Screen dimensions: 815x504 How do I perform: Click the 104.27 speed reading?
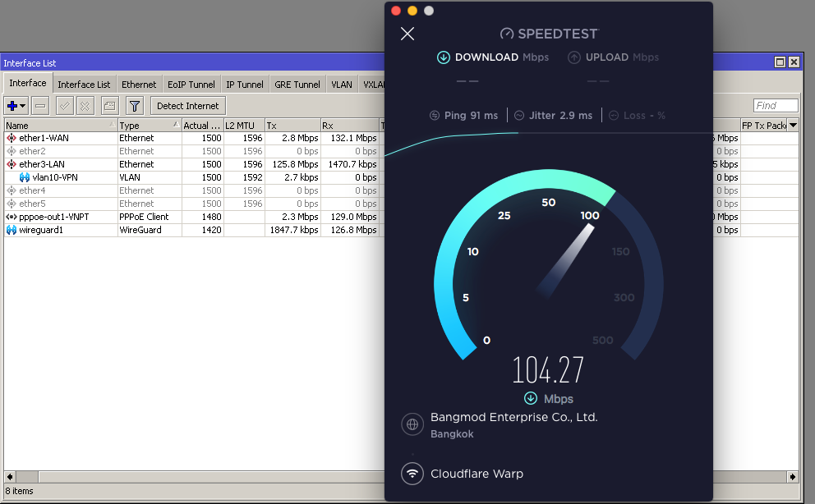[548, 370]
